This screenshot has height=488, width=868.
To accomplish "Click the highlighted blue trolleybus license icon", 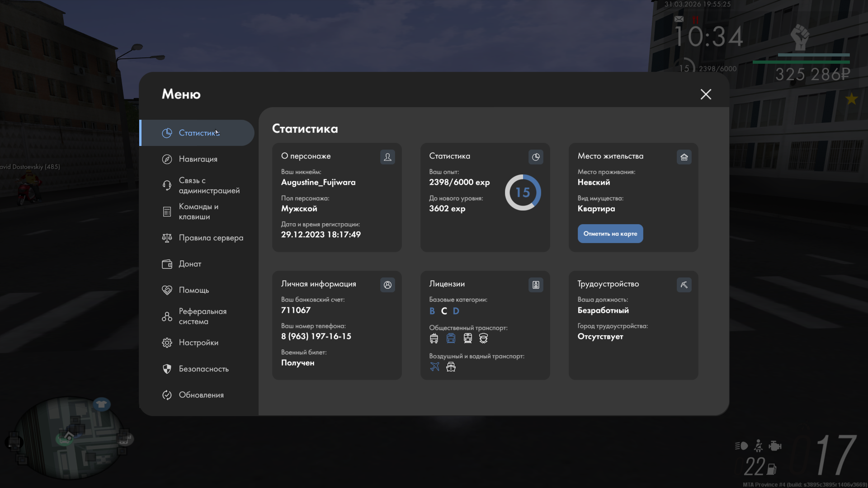I will (451, 338).
